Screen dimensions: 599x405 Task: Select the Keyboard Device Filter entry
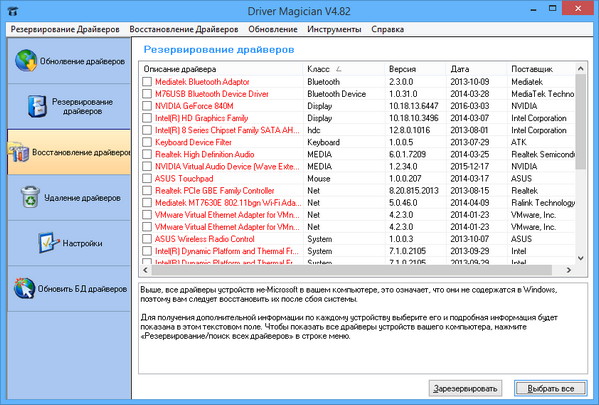(193, 143)
